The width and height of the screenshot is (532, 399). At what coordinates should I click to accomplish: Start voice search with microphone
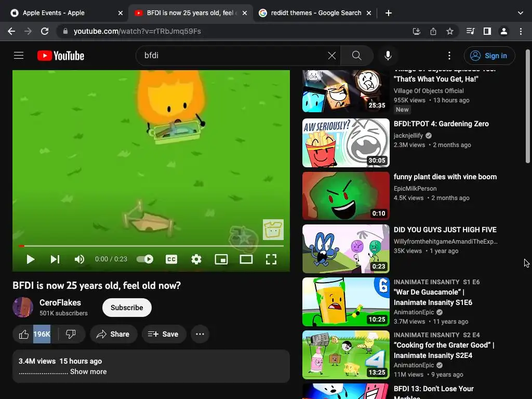388,56
